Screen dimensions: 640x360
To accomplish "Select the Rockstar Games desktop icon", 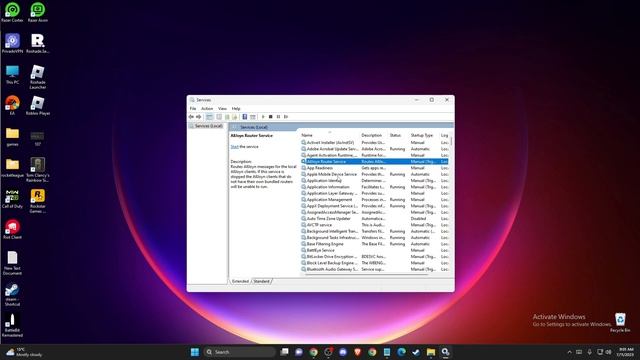I will [x=38, y=201].
